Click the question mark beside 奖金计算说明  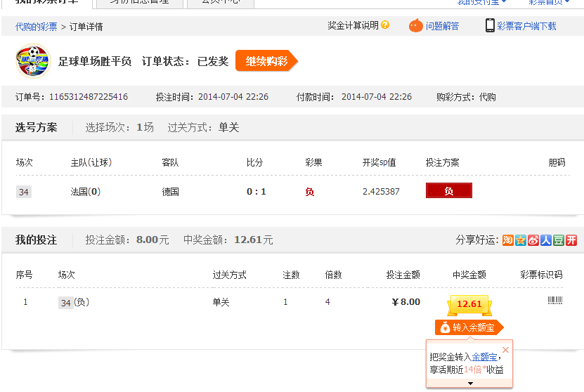pos(386,25)
